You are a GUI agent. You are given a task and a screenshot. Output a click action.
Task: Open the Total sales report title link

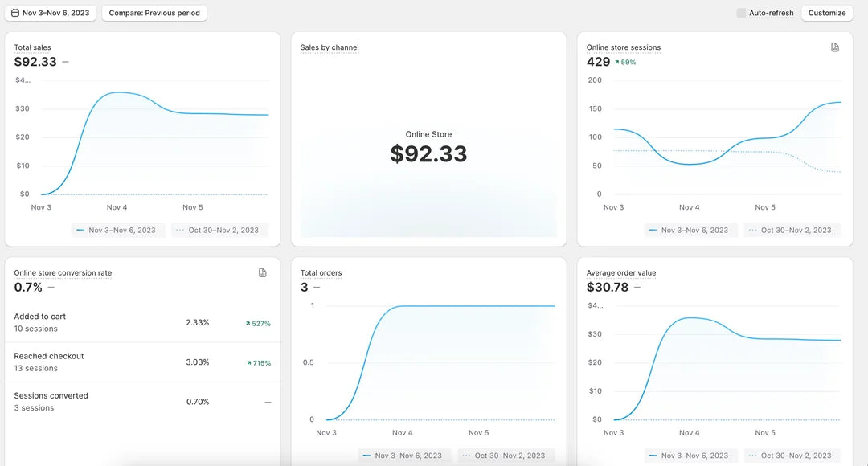tap(33, 47)
